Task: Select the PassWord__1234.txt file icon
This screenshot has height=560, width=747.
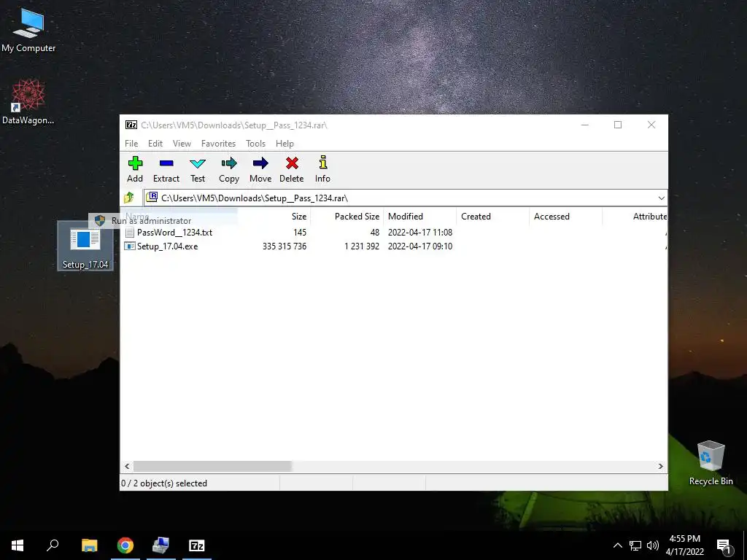Action: point(130,233)
